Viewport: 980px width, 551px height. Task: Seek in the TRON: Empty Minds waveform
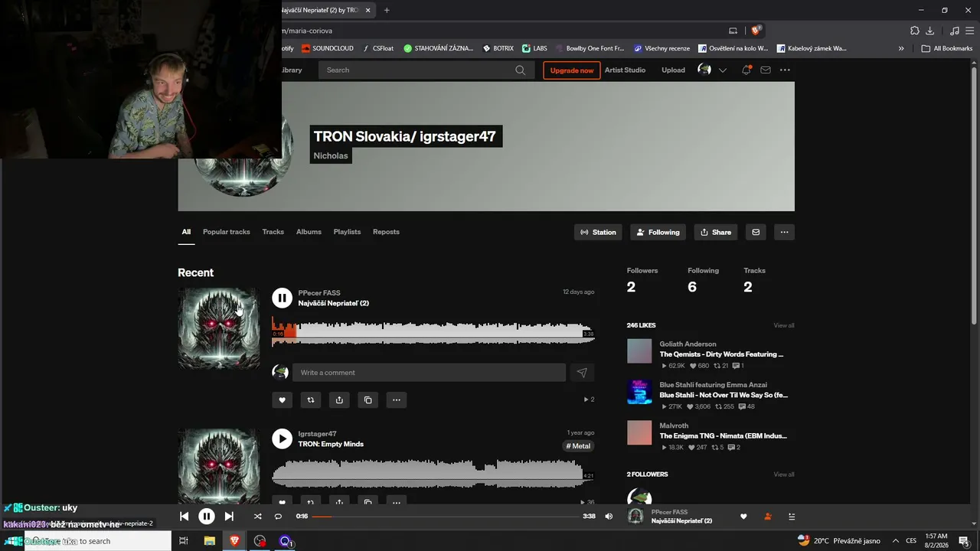point(433,473)
